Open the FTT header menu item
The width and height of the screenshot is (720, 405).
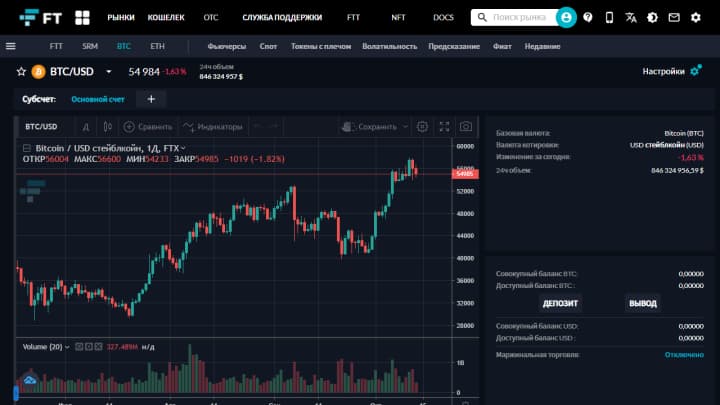click(353, 17)
